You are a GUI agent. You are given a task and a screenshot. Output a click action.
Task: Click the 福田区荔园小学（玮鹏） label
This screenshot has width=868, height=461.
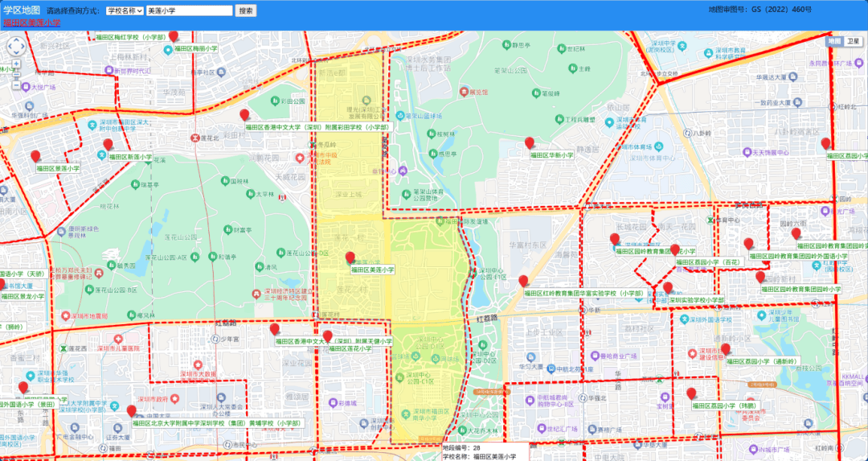725,405
